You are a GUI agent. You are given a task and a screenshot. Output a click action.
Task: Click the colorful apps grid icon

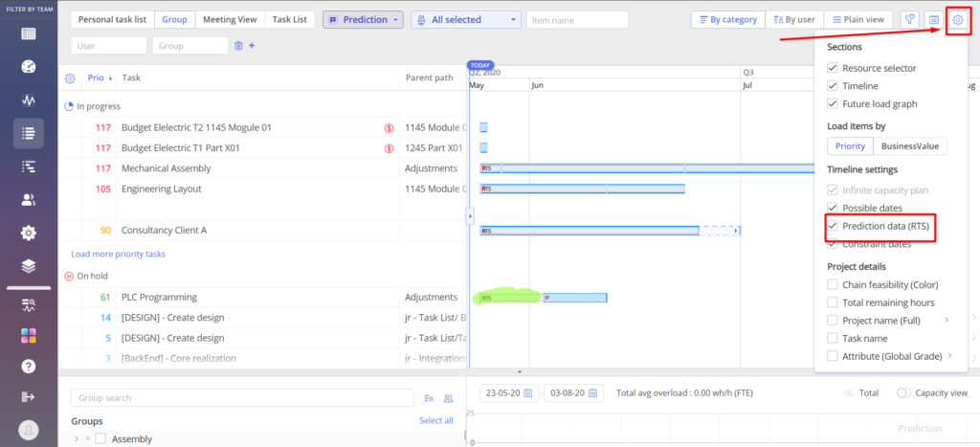(x=29, y=336)
